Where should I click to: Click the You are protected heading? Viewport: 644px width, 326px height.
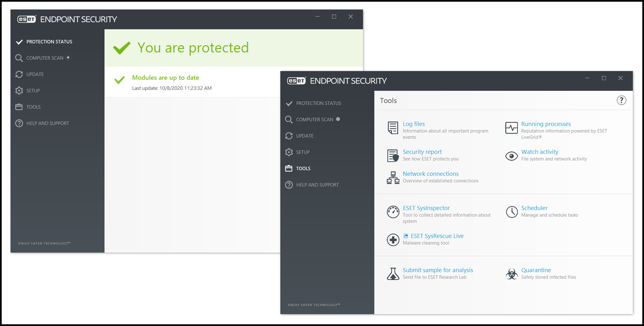point(193,48)
